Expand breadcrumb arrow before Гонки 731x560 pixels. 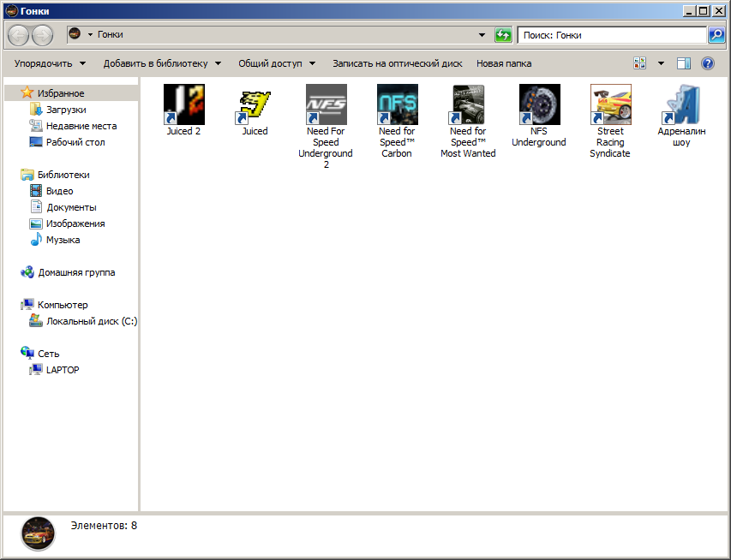90,34
